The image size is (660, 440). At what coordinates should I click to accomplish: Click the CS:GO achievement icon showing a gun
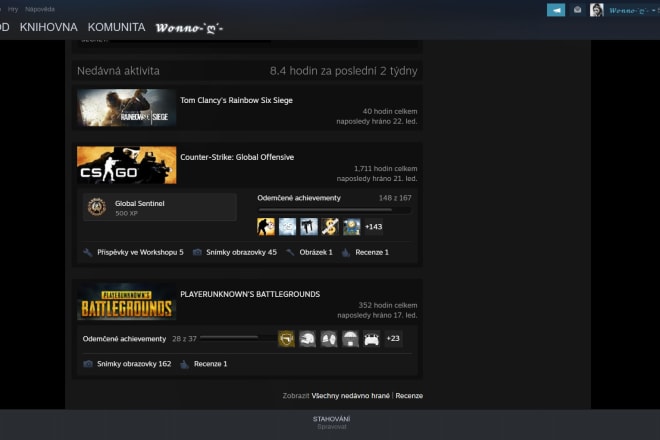pos(309,227)
